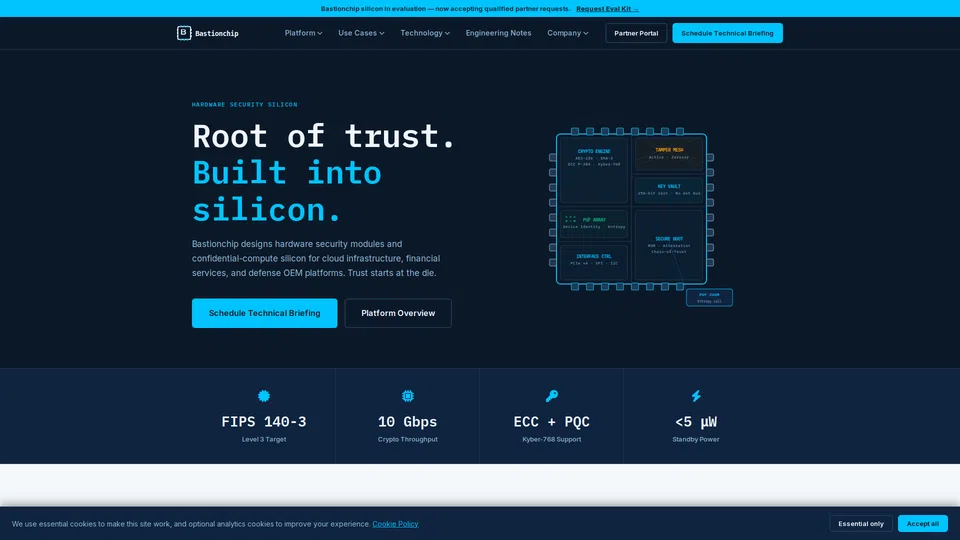Click the 'Bastionchip silicon in evaluation' banner text
The image size is (960, 540).
point(445,9)
